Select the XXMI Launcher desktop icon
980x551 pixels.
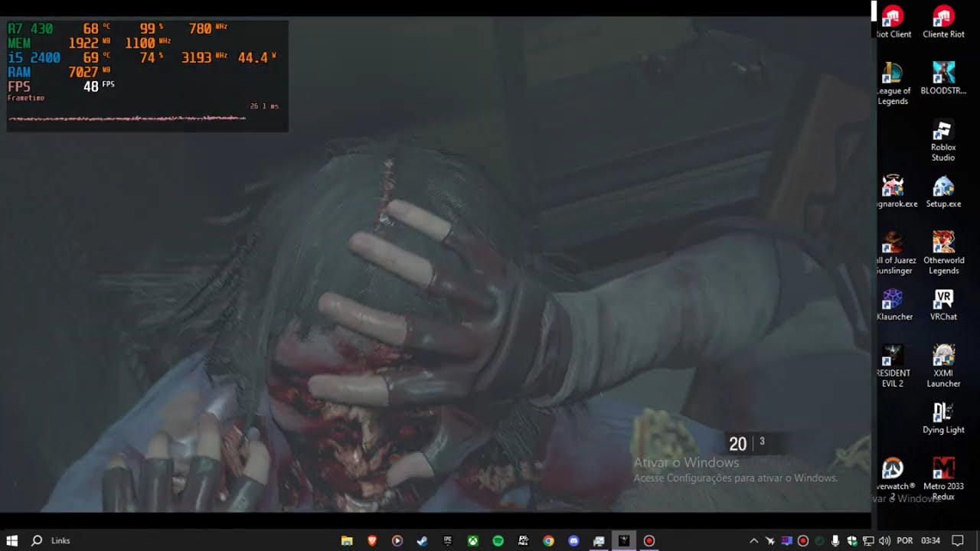[943, 367]
